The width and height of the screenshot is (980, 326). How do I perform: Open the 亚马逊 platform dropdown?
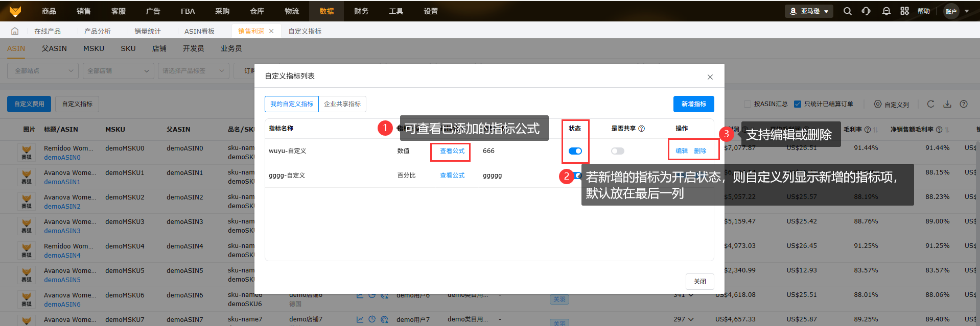tap(809, 11)
